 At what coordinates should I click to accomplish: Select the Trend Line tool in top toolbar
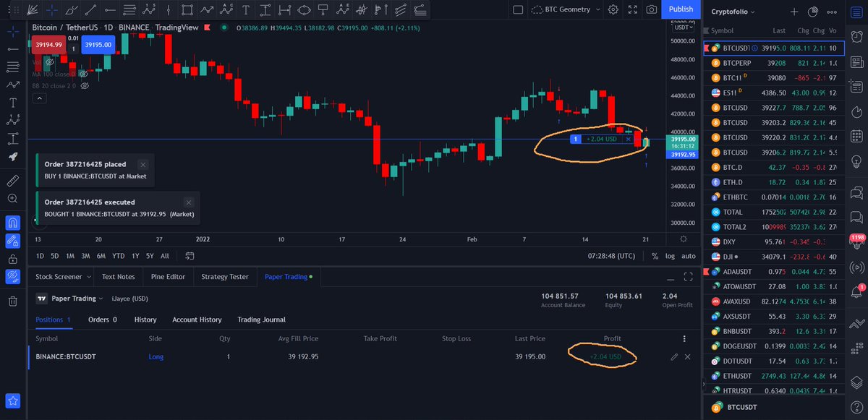pos(91,10)
